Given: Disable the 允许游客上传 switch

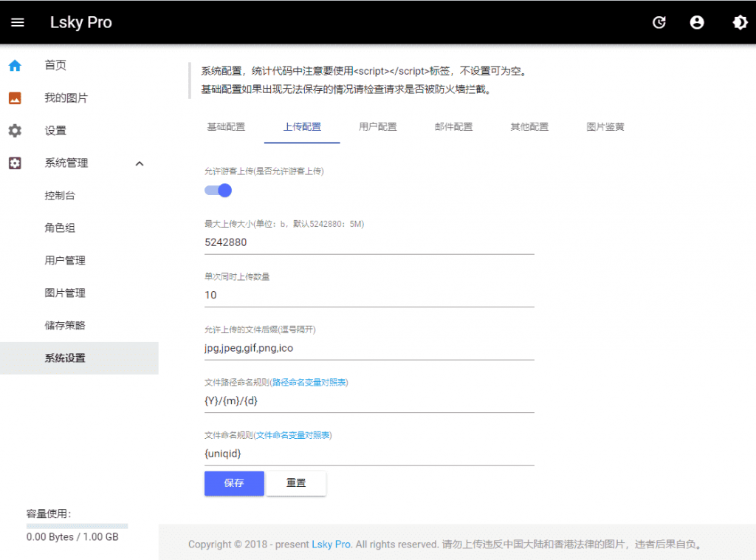Looking at the screenshot, I should (218, 191).
